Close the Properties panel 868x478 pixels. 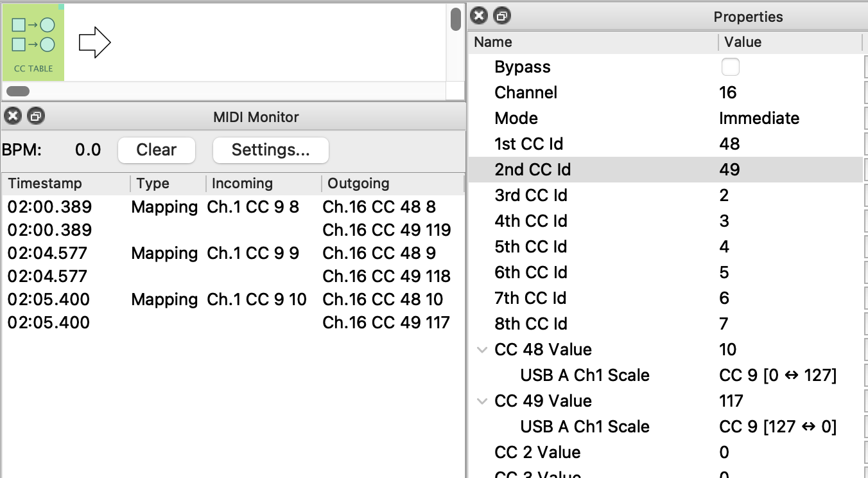pos(479,16)
